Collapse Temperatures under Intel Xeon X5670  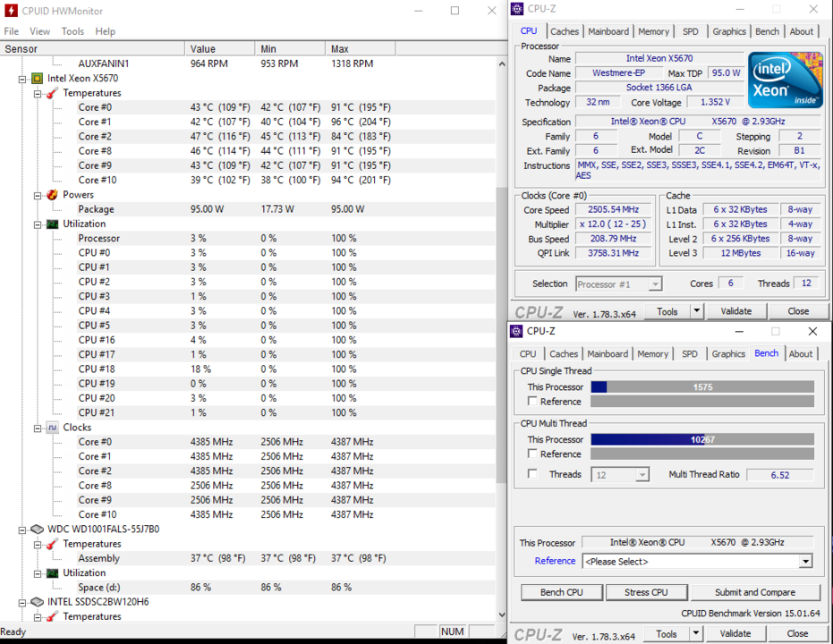coord(38,94)
